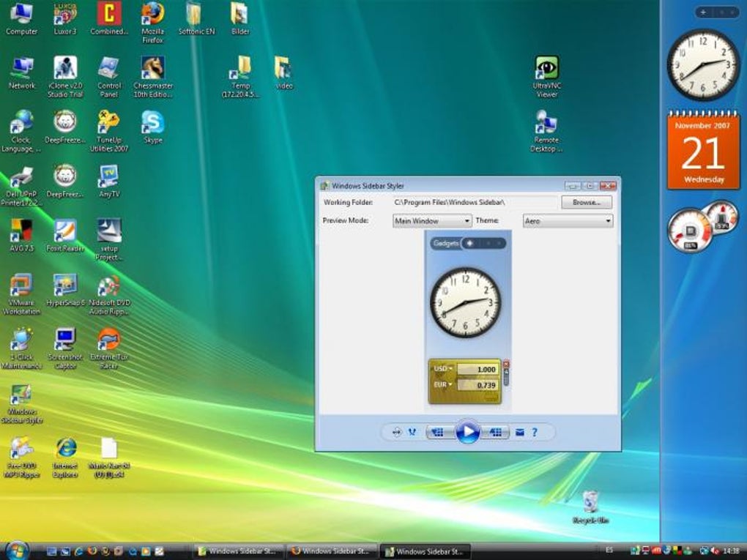
Task: Click the clock in the Styler preview pane
Action: pos(466,303)
